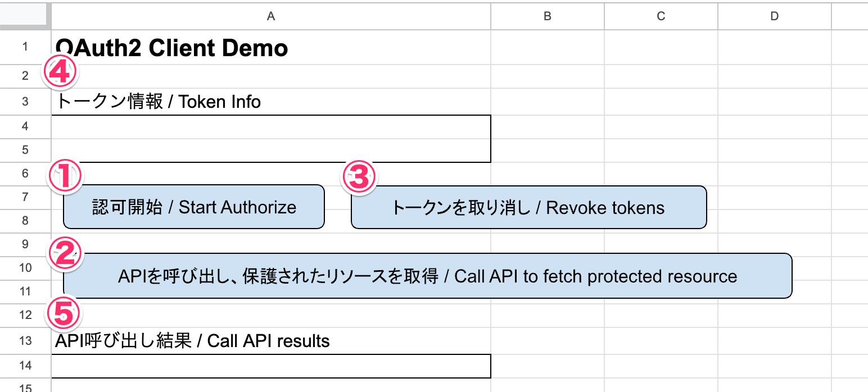Viewport: 868px width, 392px height.
Task: Click the circled number 3 marker
Action: point(359,177)
